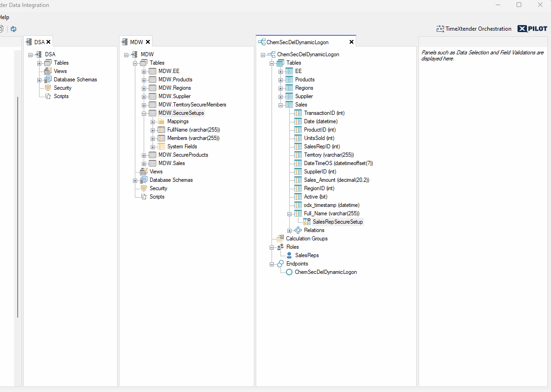Click the TransactionID field icon
The width and height of the screenshot is (551, 392).
[298, 113]
